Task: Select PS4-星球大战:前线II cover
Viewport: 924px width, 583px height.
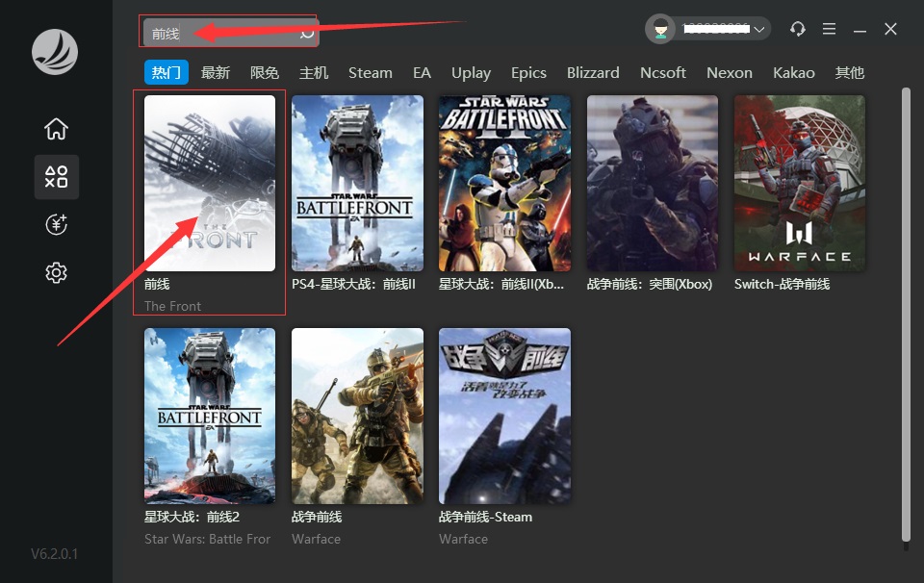Action: pyautogui.click(x=357, y=183)
